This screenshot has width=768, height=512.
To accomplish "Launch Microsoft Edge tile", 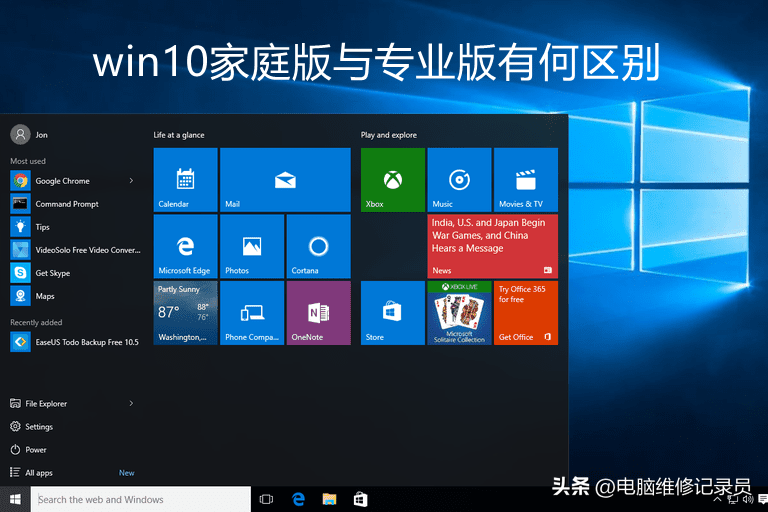I will click(185, 246).
